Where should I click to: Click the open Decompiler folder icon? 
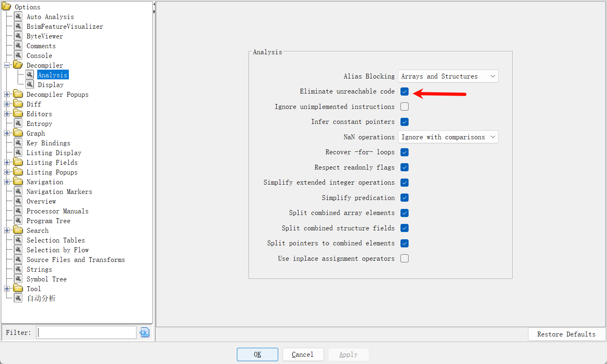tap(18, 65)
